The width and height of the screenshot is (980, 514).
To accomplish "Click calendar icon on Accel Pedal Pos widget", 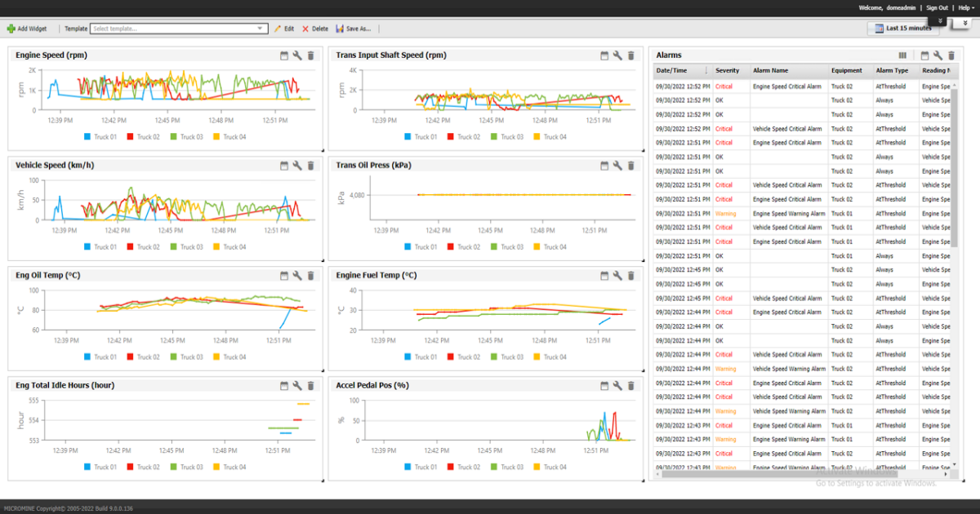I will point(605,386).
